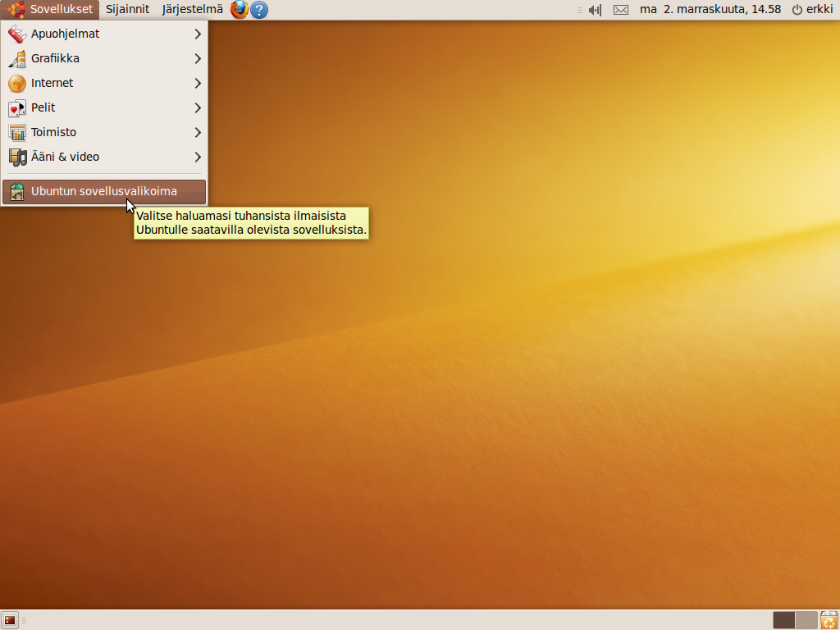Expand the Apuohjelmat submenu arrow
The image size is (840, 630).
[198, 34]
